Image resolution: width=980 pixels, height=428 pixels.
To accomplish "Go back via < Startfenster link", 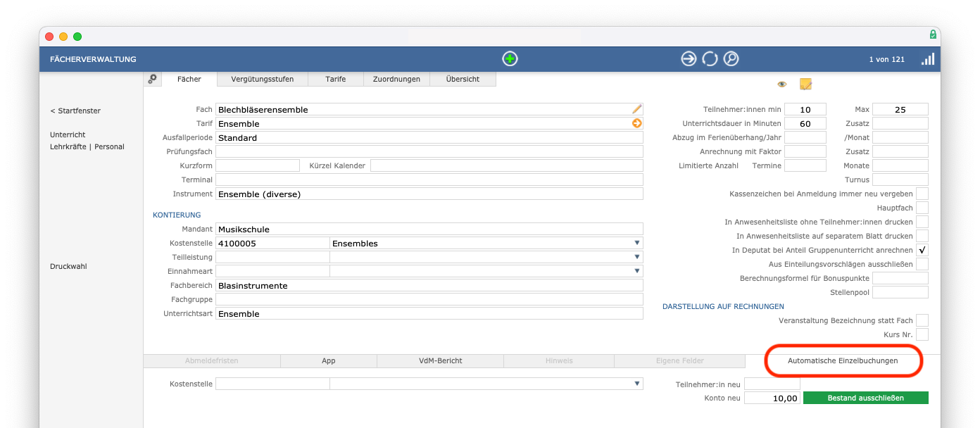I will [x=75, y=111].
